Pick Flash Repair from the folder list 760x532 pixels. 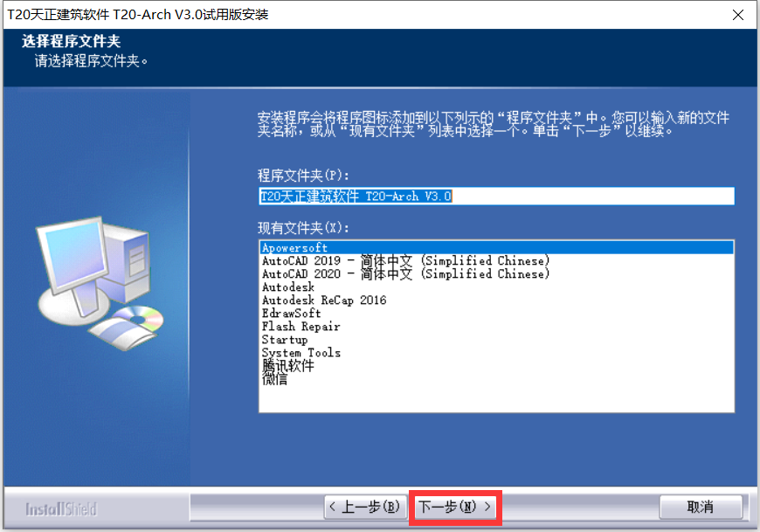[x=496, y=326]
